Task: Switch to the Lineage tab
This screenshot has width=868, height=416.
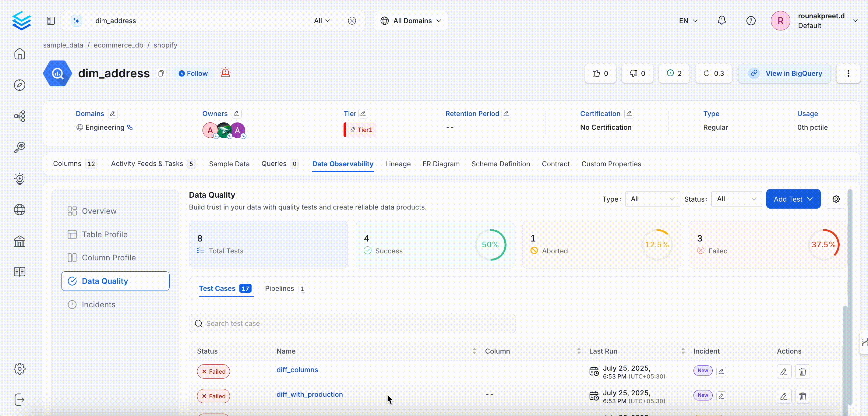Action: tap(398, 164)
